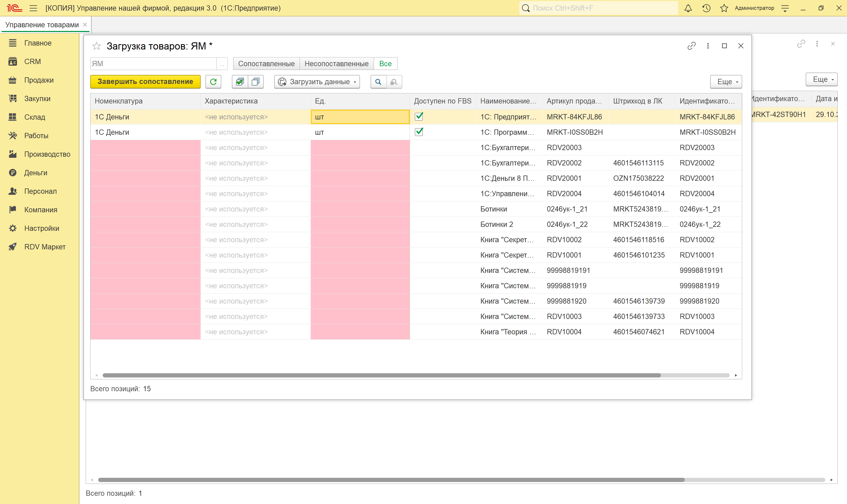The height and width of the screenshot is (504, 847).
Task: Click the green refresh icon button
Action: click(x=213, y=82)
